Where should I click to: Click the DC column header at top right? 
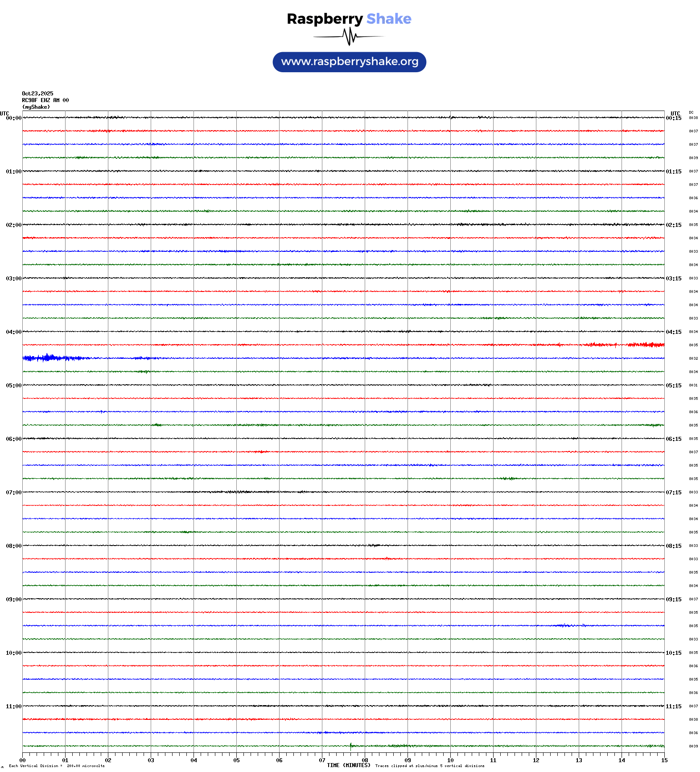[x=691, y=113]
